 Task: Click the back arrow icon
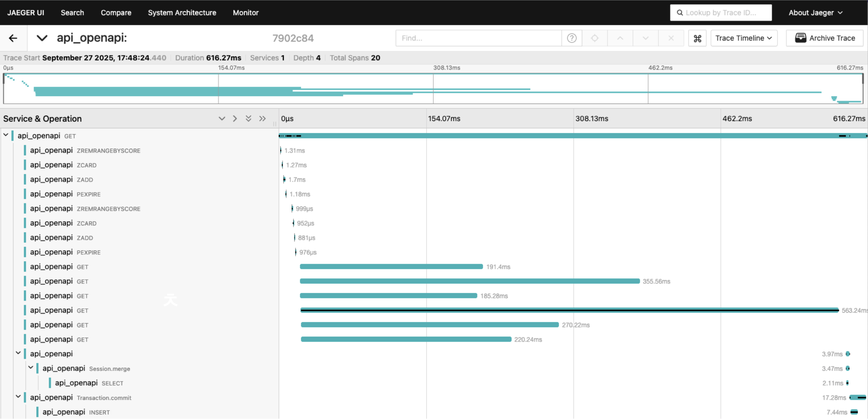pyautogui.click(x=13, y=38)
